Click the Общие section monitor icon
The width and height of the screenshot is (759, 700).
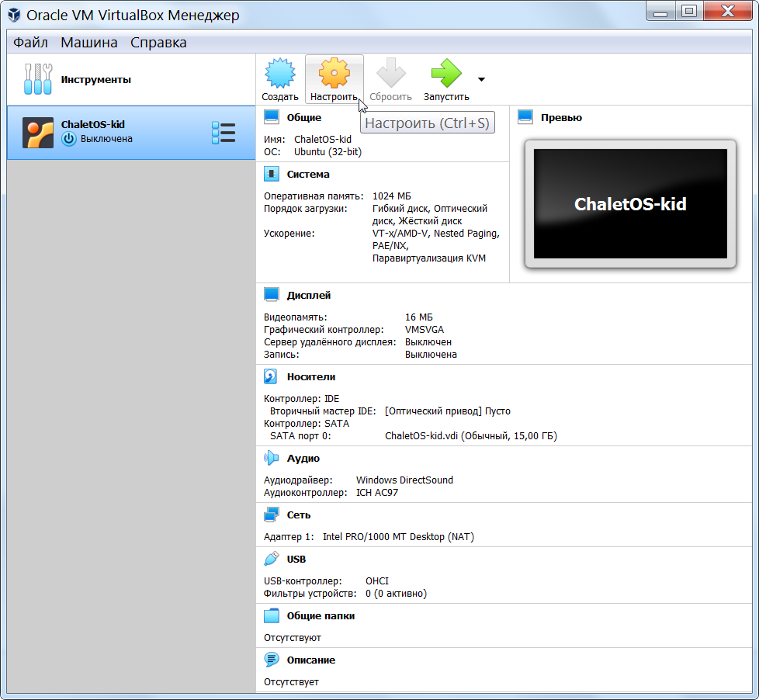271,117
